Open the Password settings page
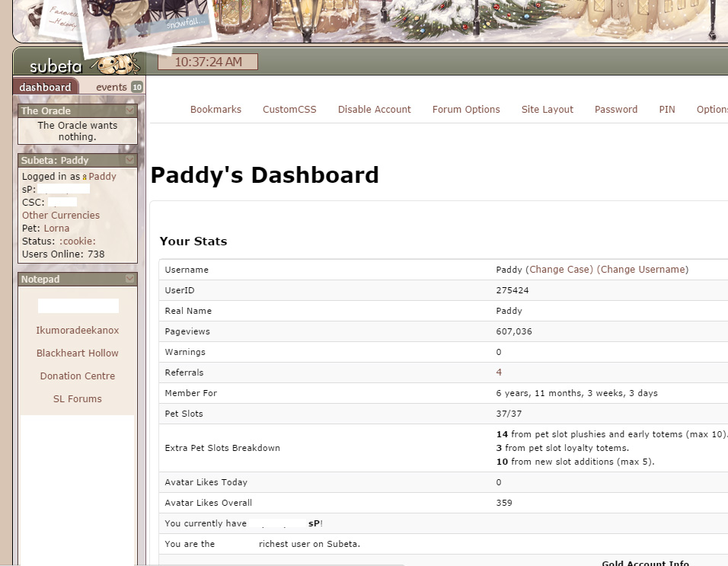This screenshot has width=728, height=566. [615, 109]
